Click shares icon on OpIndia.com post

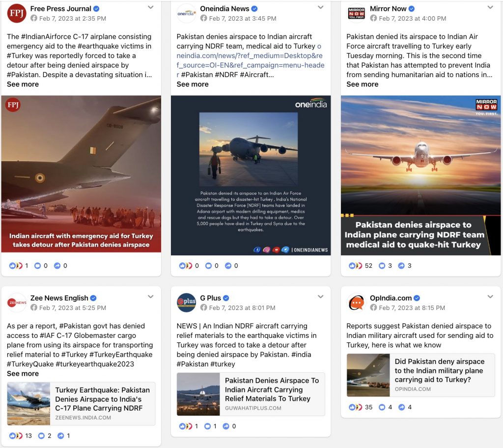pyautogui.click(x=401, y=407)
